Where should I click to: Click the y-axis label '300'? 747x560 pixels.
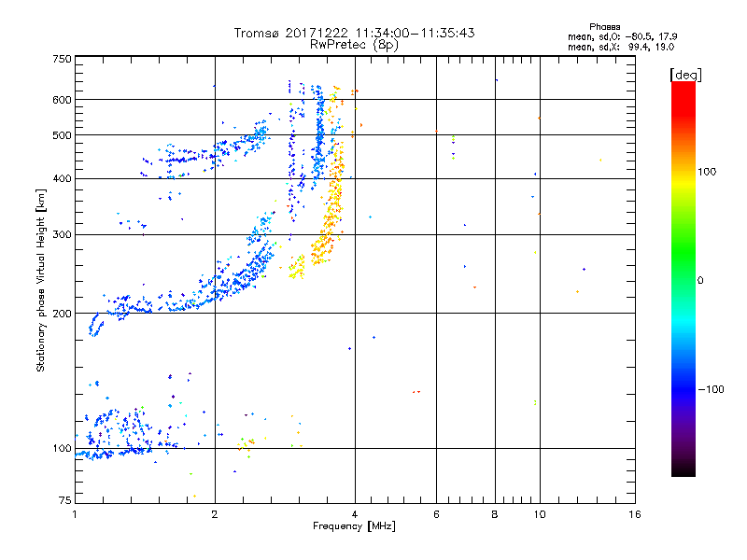pyautogui.click(x=62, y=235)
